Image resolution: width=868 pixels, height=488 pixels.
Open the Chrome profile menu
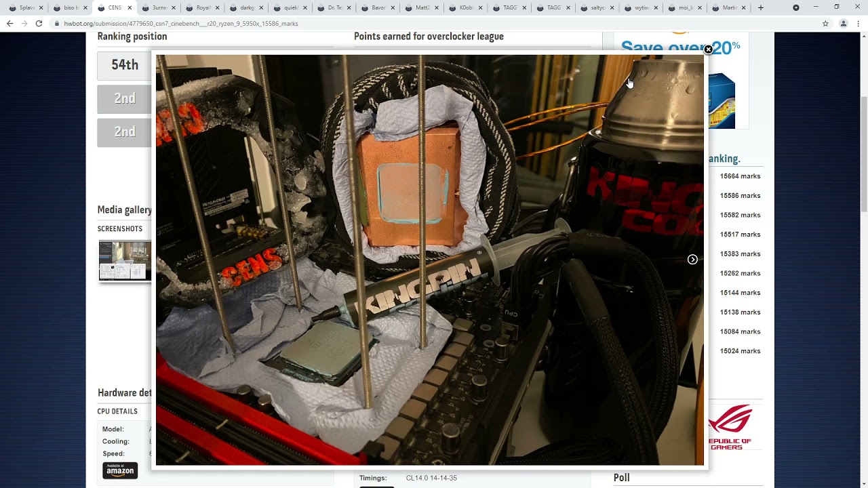(x=844, y=23)
